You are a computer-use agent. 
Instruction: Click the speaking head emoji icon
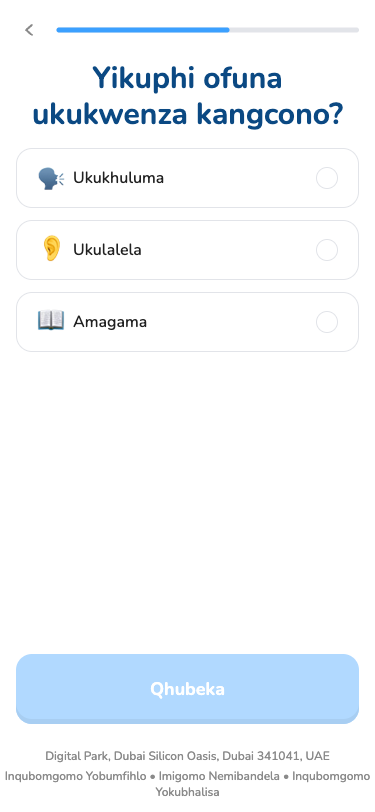(51, 178)
